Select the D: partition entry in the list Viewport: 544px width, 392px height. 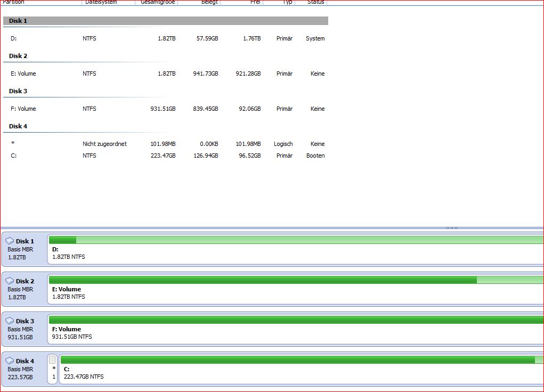pyautogui.click(x=13, y=38)
